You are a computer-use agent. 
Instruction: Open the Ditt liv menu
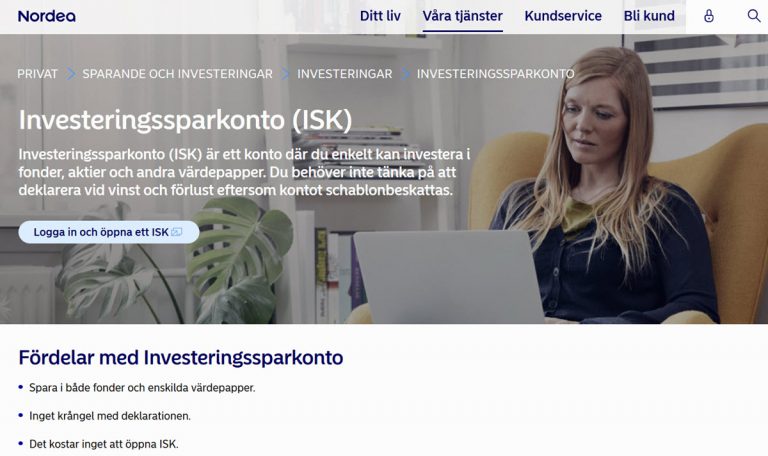(380, 16)
